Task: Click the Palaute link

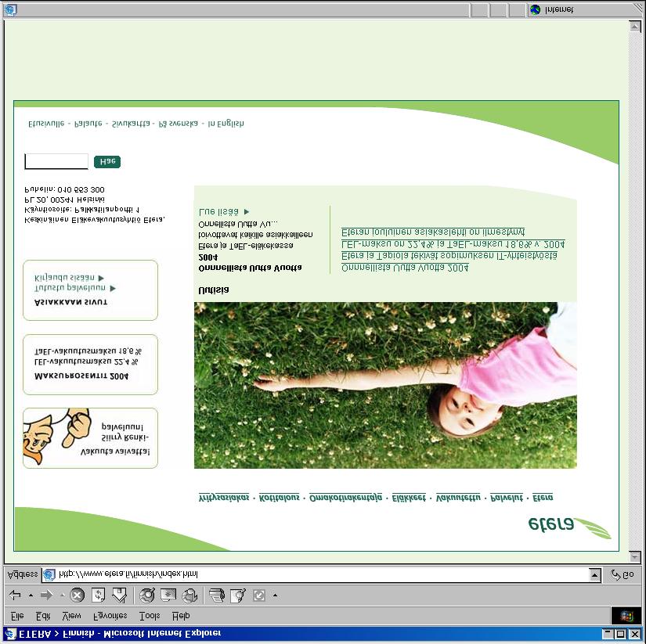Action: click(88, 124)
